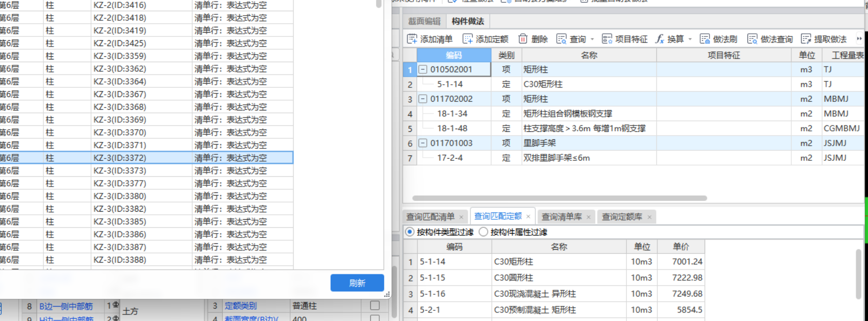Select row KZ-3(ID:3359) in the list
The height and width of the screenshot is (321, 868).
(x=146, y=56)
